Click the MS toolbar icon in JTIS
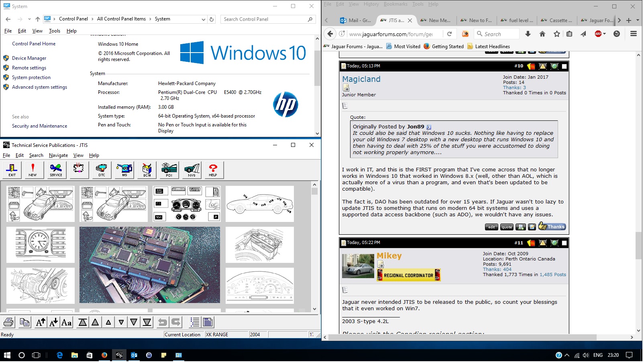The height and width of the screenshot is (362, 644). click(124, 170)
